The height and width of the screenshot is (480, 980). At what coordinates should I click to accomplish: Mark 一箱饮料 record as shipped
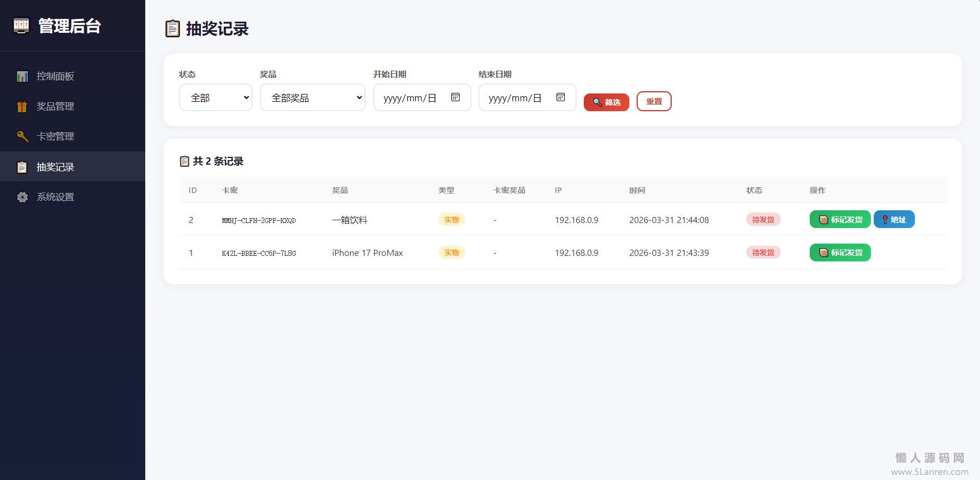pos(840,220)
